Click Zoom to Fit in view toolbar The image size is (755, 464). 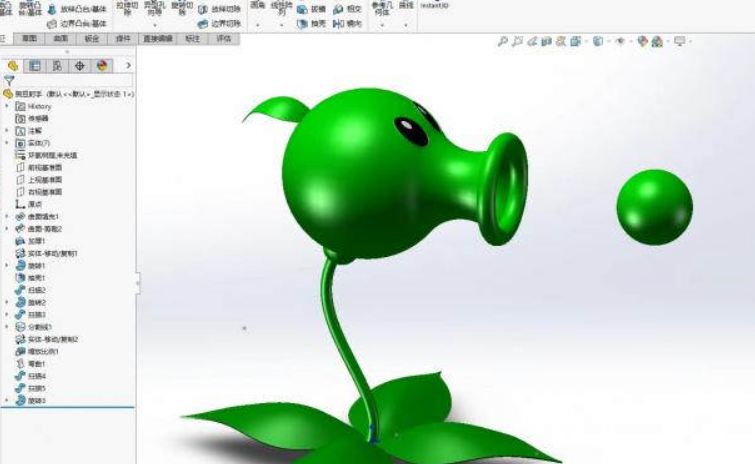[503, 41]
